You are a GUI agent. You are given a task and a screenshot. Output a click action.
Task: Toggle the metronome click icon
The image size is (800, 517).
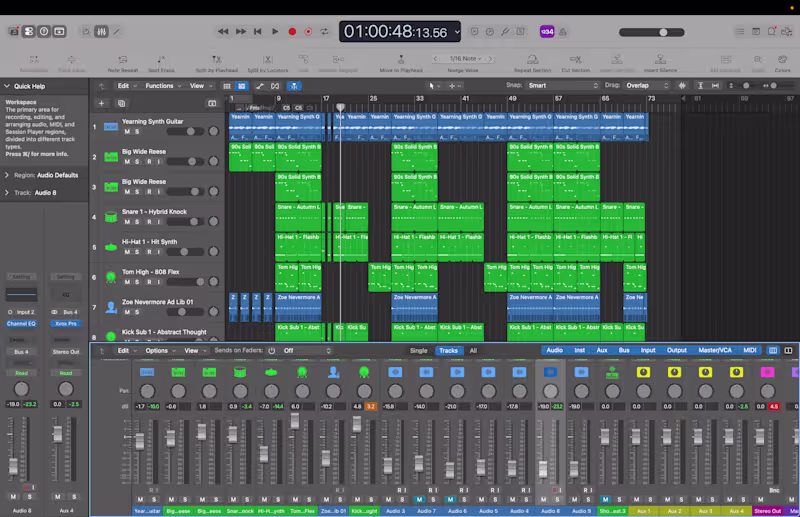[563, 32]
